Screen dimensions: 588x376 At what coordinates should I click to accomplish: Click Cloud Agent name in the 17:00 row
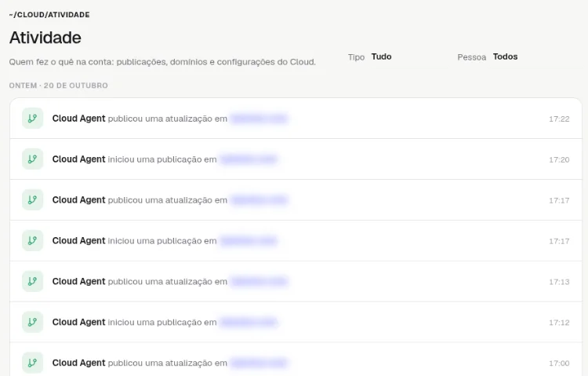click(x=78, y=363)
